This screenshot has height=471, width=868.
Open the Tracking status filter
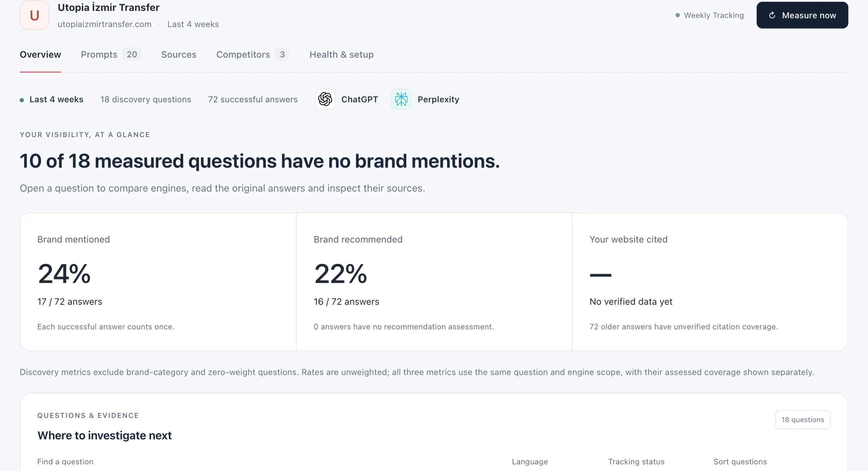[636, 462]
